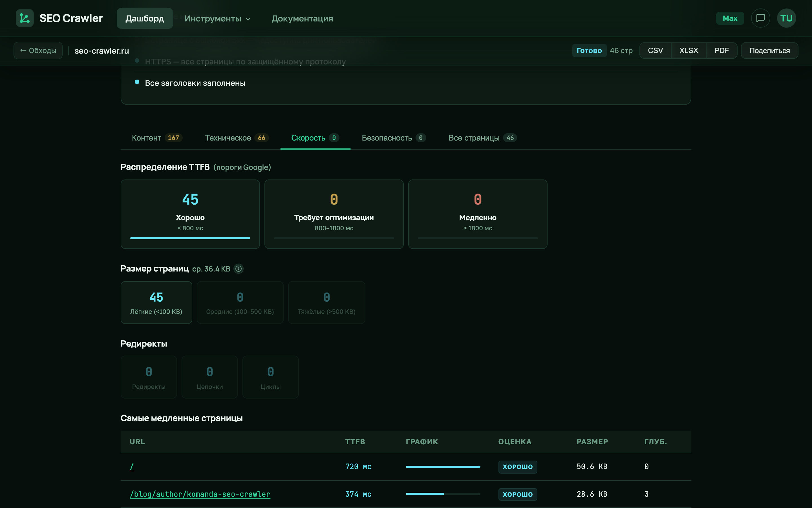Click the ГЛУБ. column header
Image resolution: width=812 pixels, height=508 pixels.
655,441
